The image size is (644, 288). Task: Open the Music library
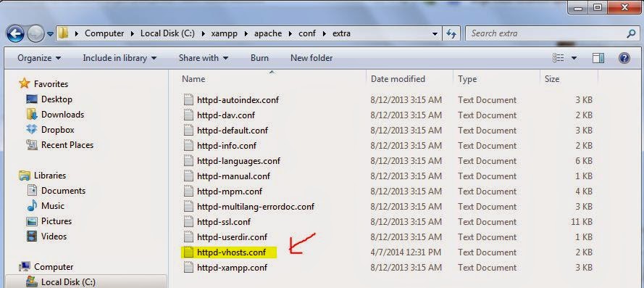tap(53, 206)
